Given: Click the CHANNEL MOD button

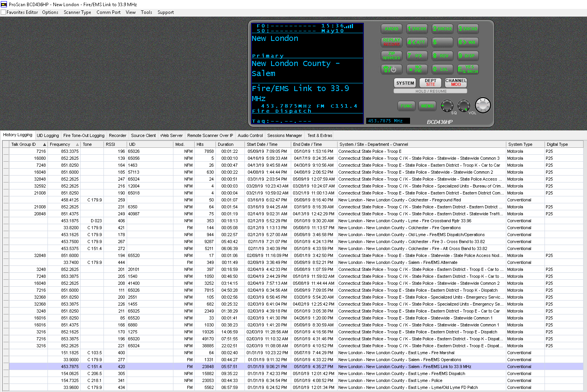Looking at the screenshot, I should [x=456, y=83].
